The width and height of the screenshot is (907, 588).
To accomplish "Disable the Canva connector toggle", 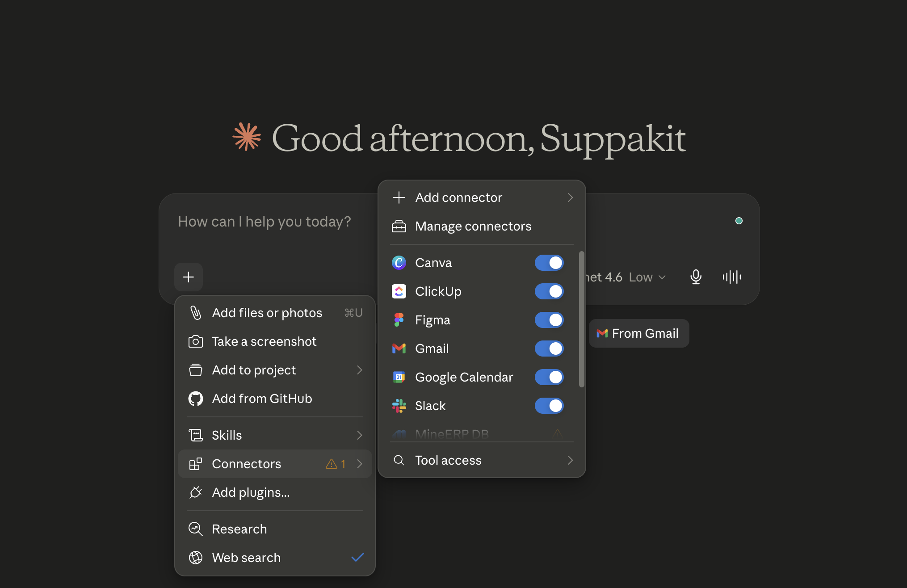I will click(549, 263).
